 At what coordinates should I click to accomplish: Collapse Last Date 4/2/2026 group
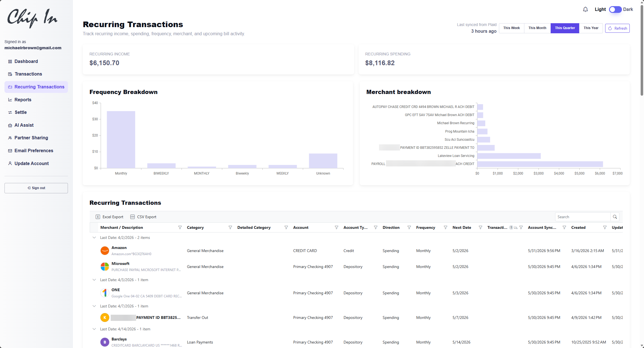click(x=94, y=238)
